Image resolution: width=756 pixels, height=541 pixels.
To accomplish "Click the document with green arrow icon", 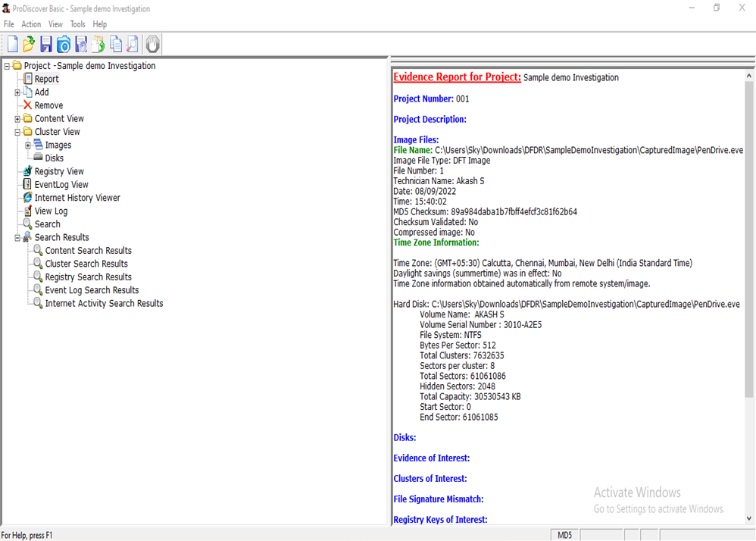I will 98,44.
